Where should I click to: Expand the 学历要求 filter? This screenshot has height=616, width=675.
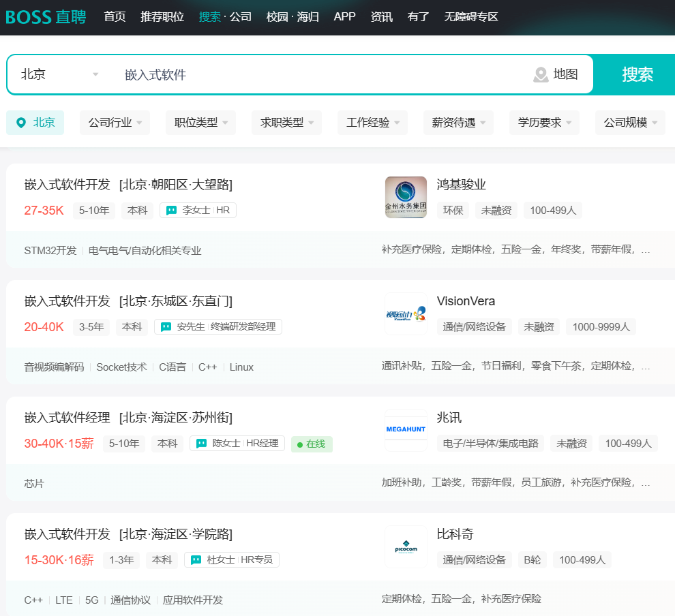tap(544, 123)
